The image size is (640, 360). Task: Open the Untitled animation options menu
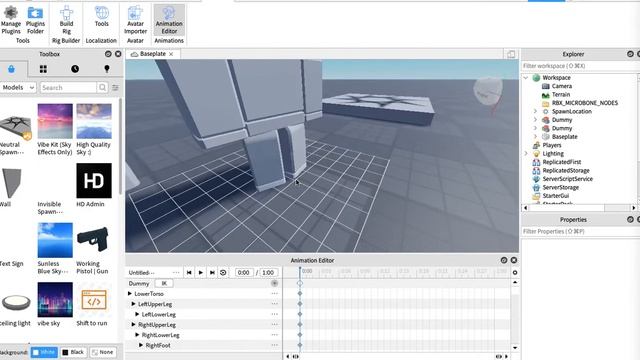pos(176,273)
